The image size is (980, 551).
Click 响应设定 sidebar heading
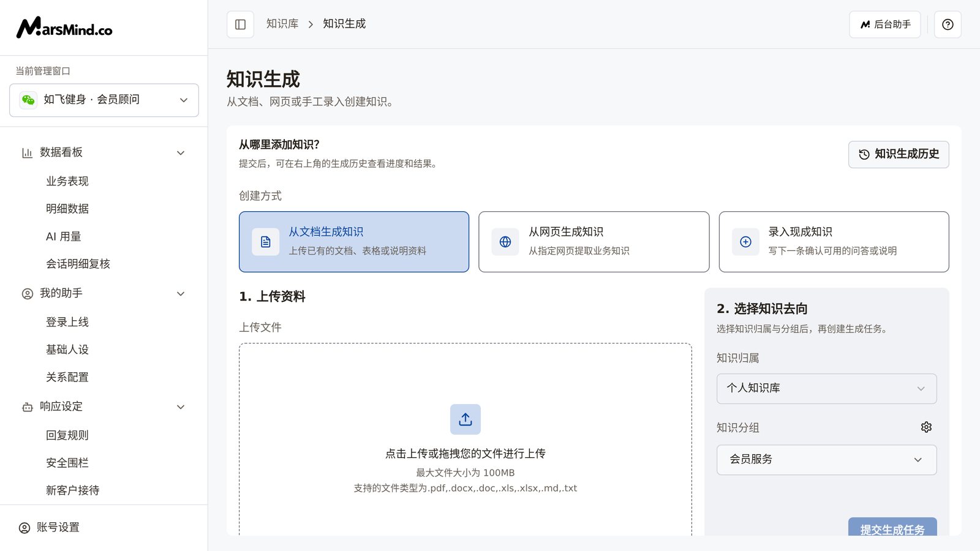[x=61, y=407]
